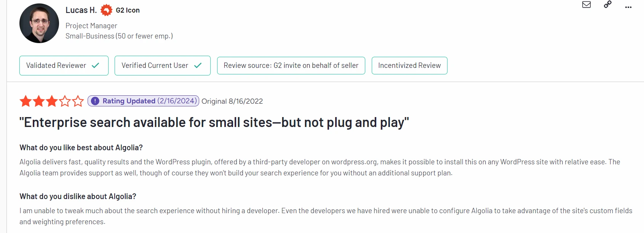
Task: Click the Rating Updated (2/16/2024) badge
Action: point(144,101)
